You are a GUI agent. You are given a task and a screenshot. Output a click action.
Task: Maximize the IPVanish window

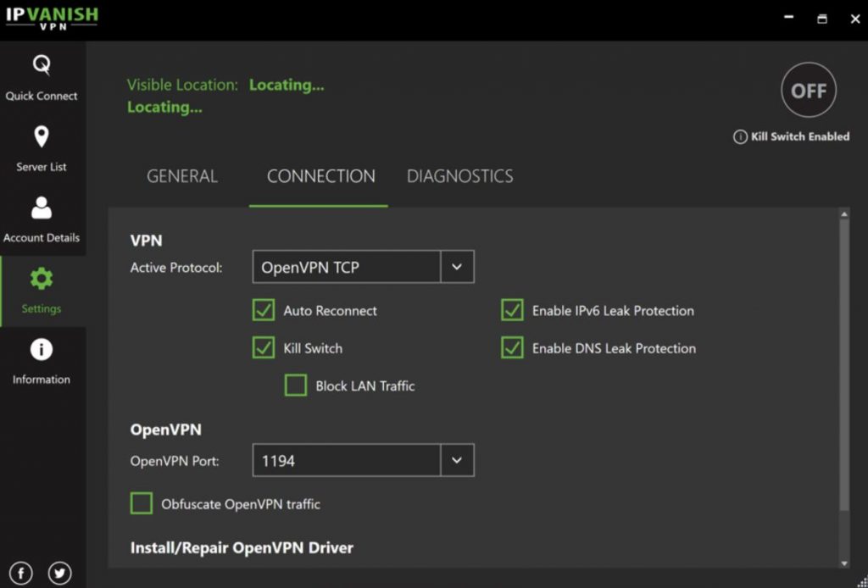822,19
